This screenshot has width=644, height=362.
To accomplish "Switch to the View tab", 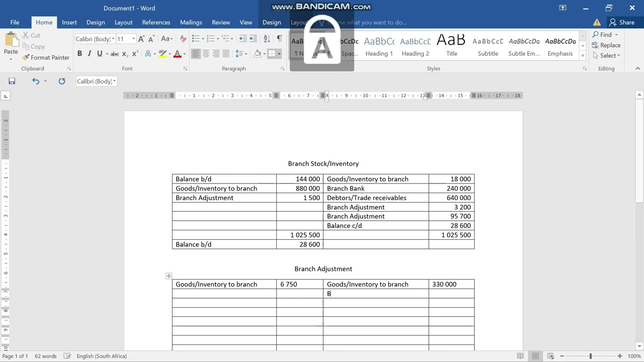I will click(x=246, y=22).
